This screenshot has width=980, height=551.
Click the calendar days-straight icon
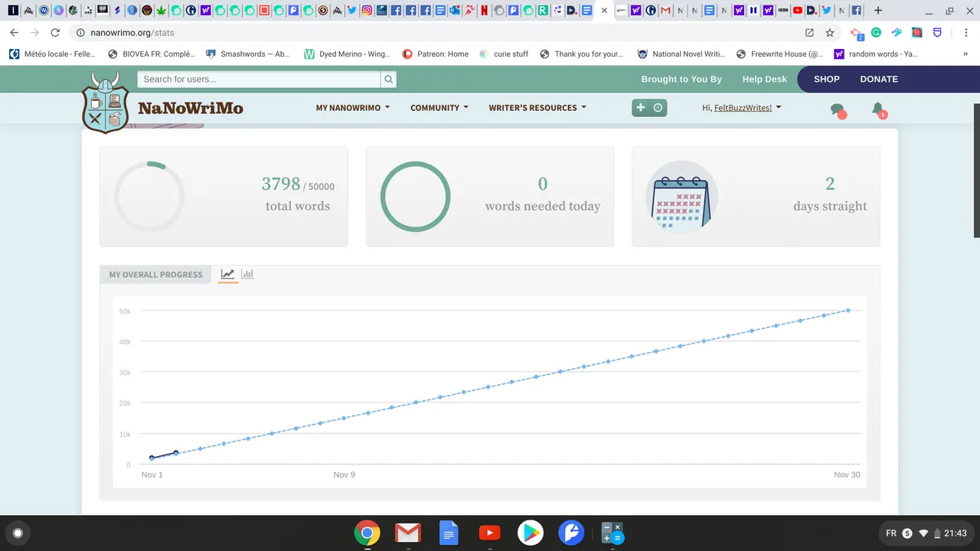682,197
